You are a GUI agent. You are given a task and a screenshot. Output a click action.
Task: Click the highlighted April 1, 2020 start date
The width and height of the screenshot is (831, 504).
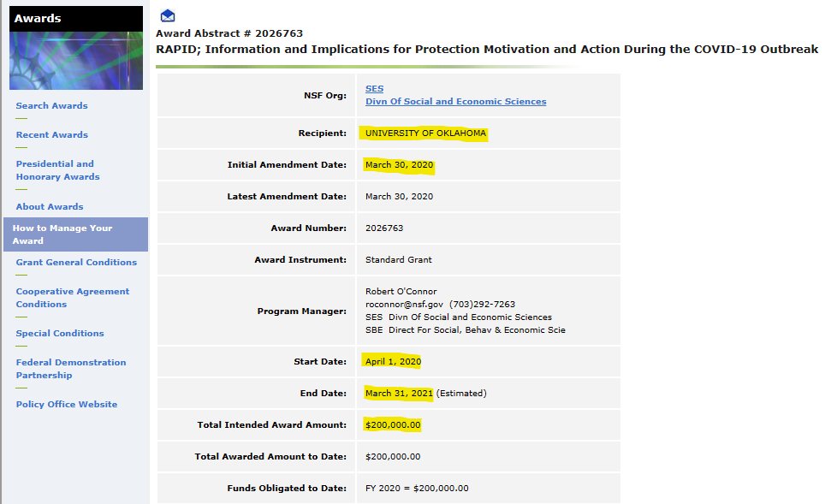click(393, 362)
